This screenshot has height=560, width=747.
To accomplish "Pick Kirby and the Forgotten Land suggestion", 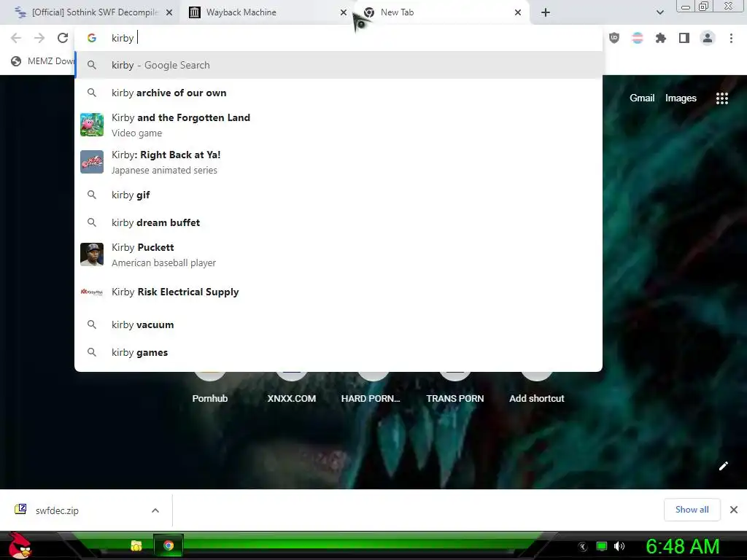I will 338,125.
